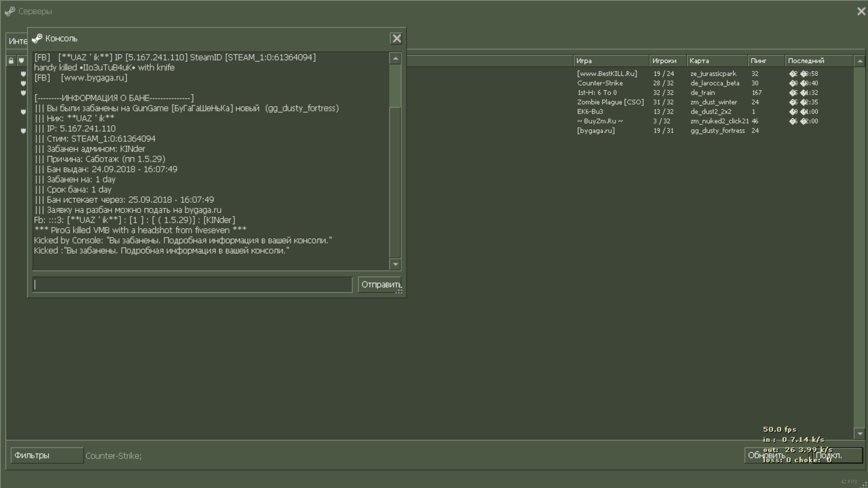Sort by the Карта column header
868x488 pixels.
coord(717,61)
